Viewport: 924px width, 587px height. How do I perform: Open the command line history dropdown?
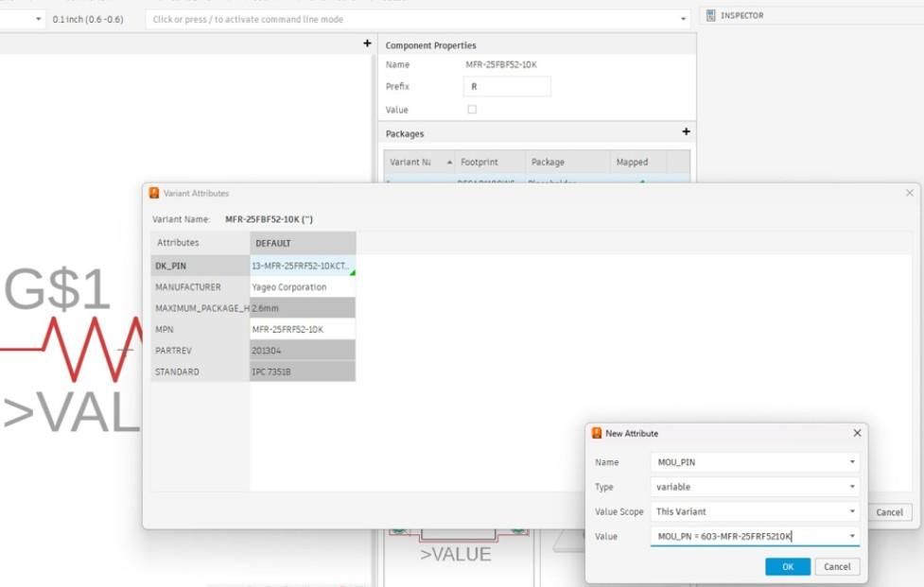(683, 20)
